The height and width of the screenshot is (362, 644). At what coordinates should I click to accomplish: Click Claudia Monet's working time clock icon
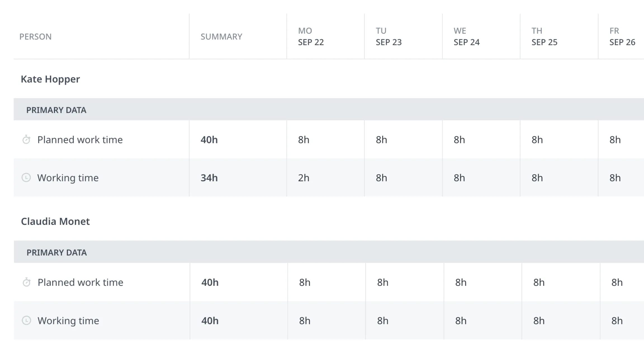tap(27, 320)
